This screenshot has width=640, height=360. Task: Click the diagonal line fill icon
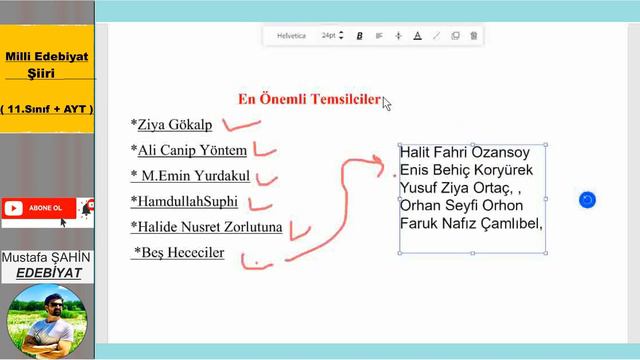(x=436, y=36)
